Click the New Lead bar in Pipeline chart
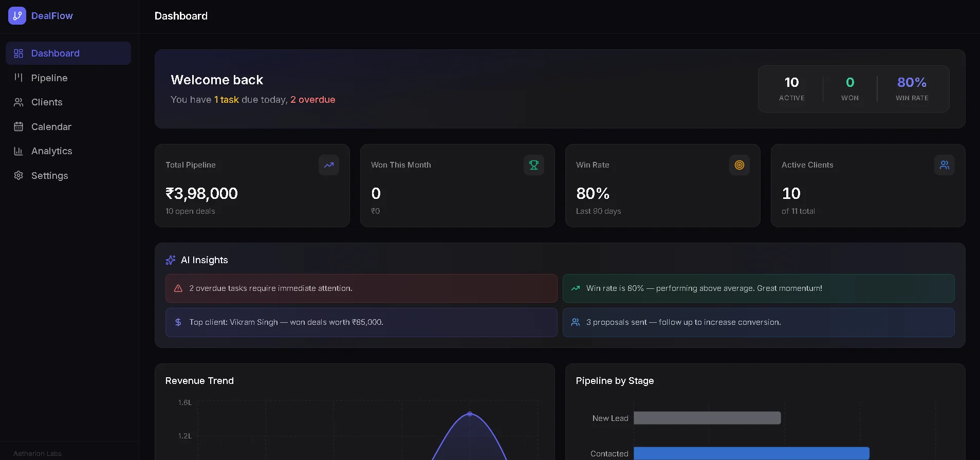The height and width of the screenshot is (460, 980). 707,418
